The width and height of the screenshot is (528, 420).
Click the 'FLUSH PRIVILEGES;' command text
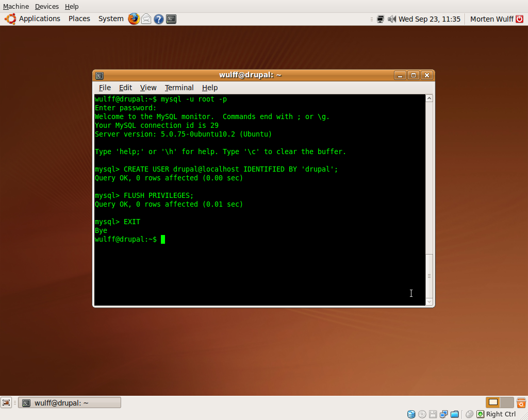(x=159, y=195)
